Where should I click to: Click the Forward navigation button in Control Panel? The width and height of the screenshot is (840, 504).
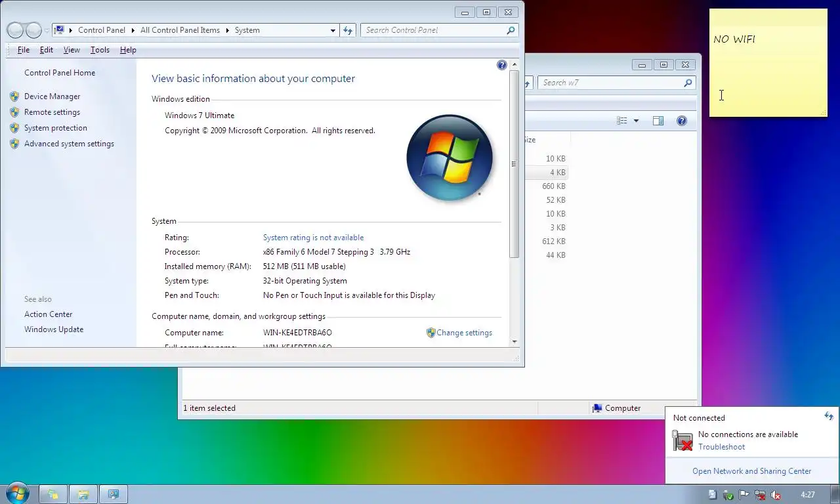[x=33, y=30]
